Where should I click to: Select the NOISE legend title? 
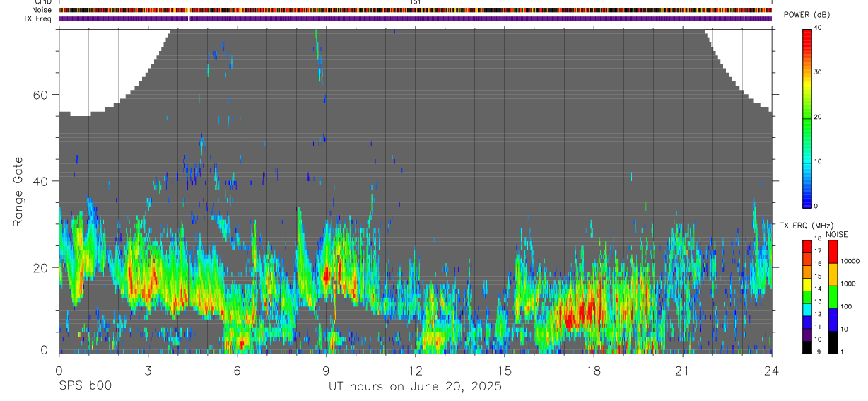837,234
